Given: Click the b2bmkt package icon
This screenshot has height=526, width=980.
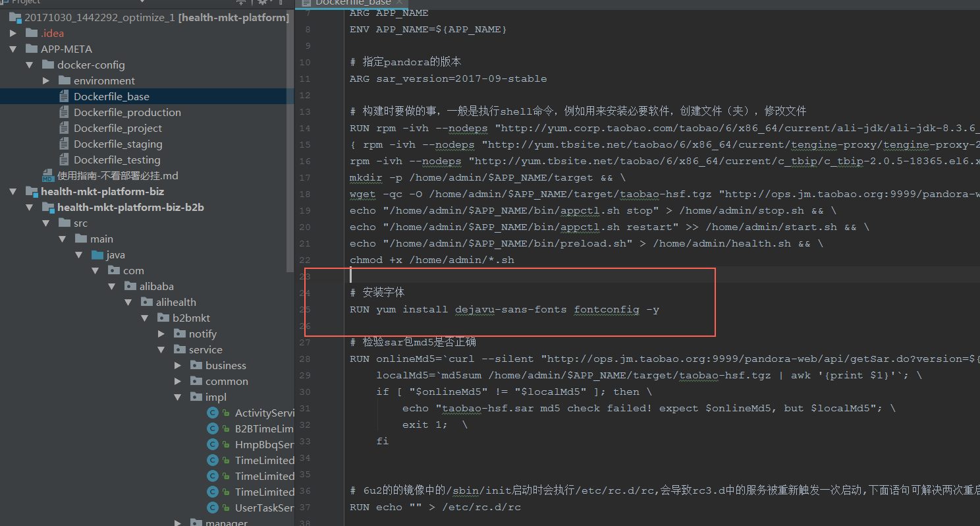Looking at the screenshot, I should coord(163,318).
